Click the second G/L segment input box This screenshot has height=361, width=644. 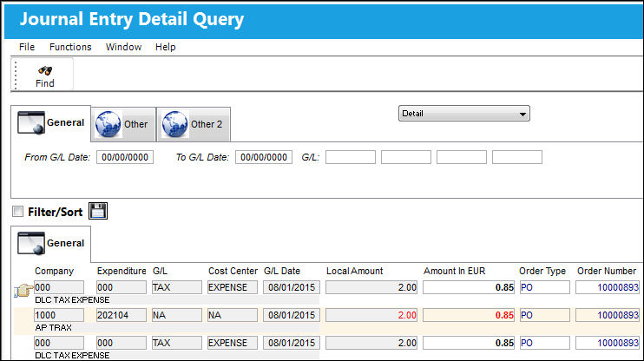(x=406, y=157)
